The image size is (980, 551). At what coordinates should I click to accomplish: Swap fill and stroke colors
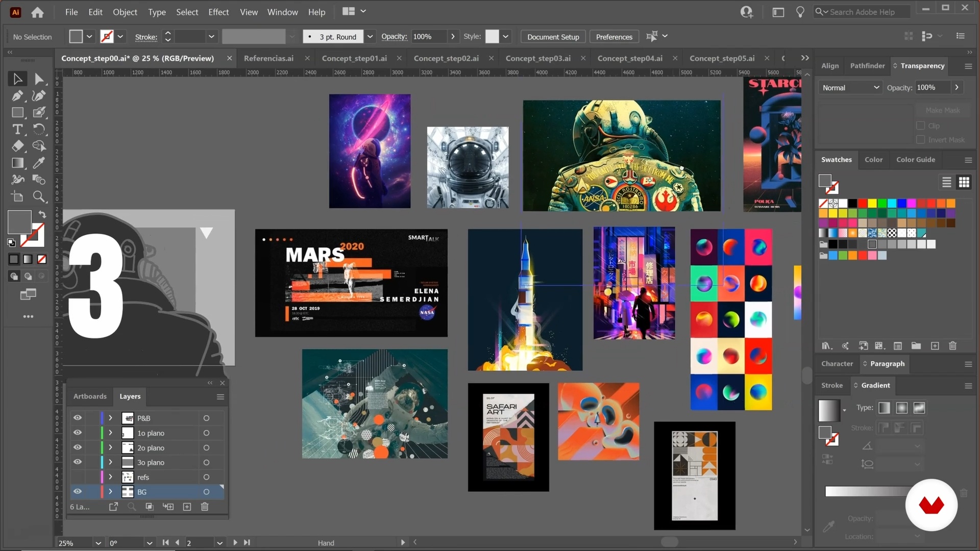(x=42, y=214)
